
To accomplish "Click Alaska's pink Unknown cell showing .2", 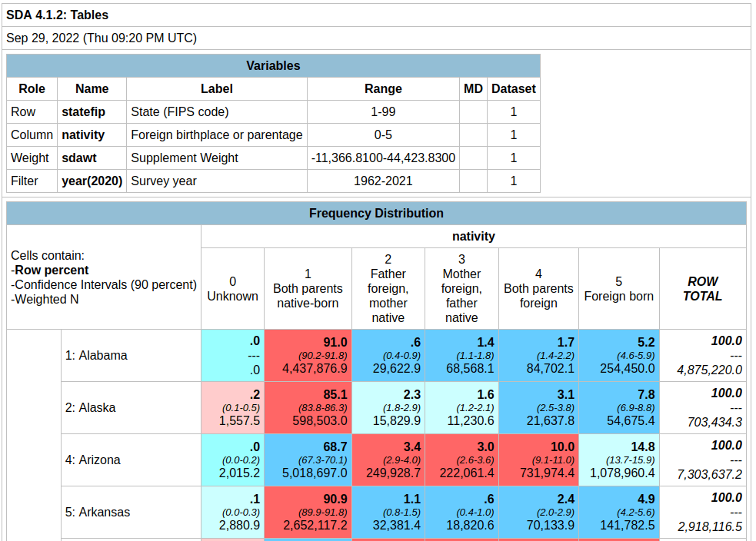I will (232, 407).
